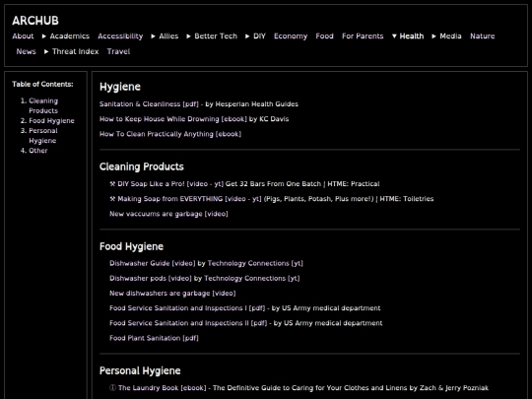Select the Food Hygiene section heading

[x=131, y=246]
